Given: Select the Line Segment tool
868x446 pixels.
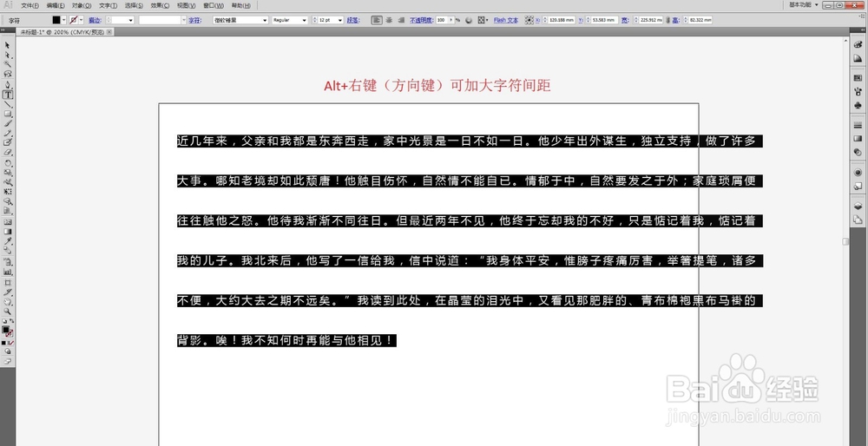Looking at the screenshot, I should point(8,104).
